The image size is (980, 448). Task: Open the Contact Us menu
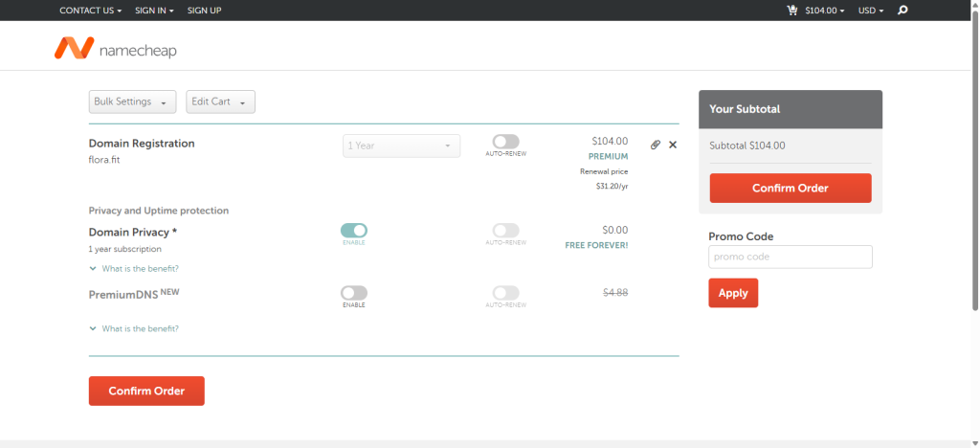[91, 11]
